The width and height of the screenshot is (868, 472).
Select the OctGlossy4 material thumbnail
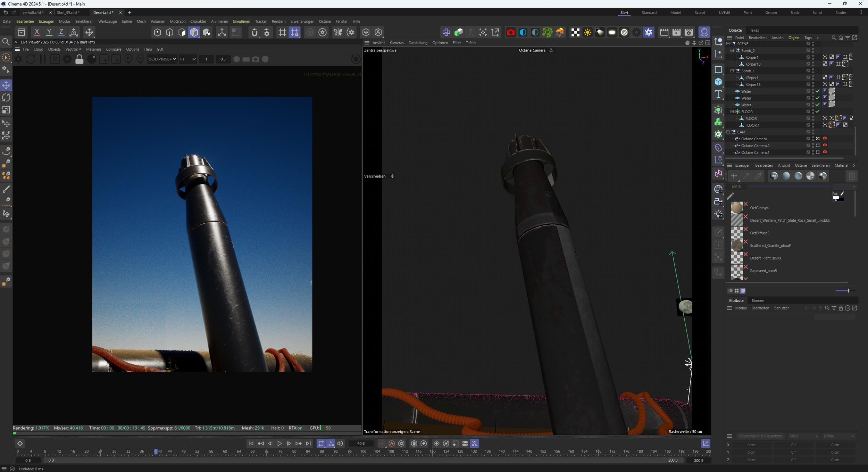736,208
